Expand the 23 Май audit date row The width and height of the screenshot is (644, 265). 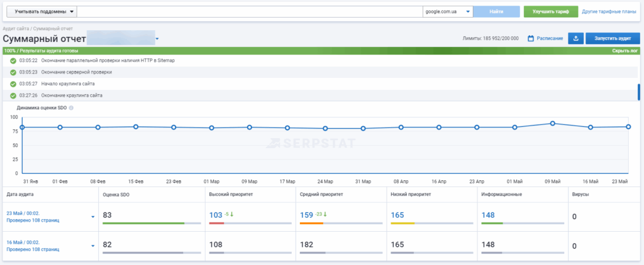point(93,217)
